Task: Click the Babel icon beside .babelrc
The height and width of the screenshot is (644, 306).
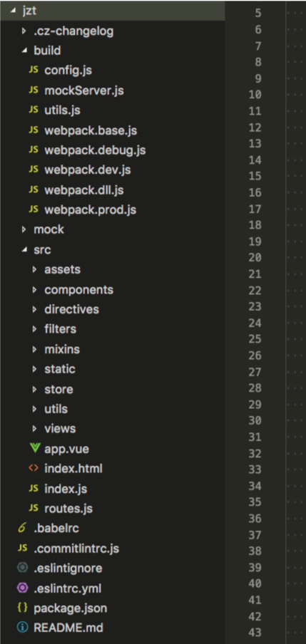Action: click(22, 528)
